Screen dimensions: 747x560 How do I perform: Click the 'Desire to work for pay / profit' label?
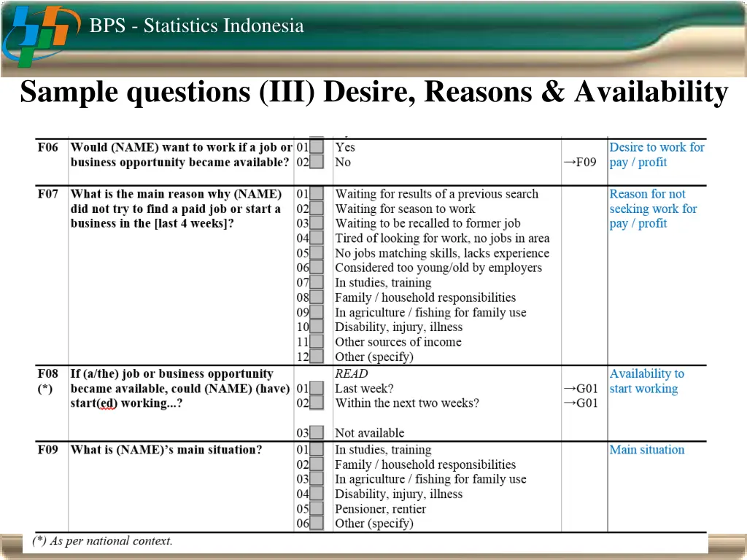tap(657, 155)
